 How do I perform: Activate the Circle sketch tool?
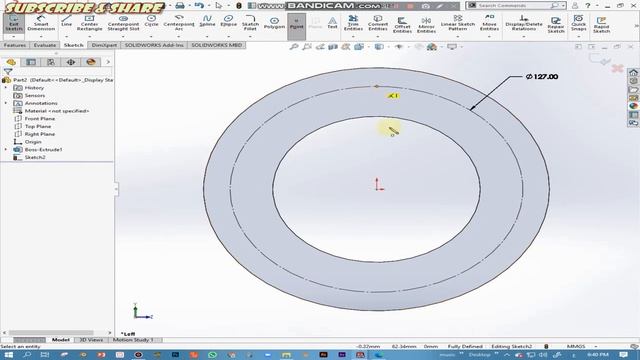pos(151,21)
